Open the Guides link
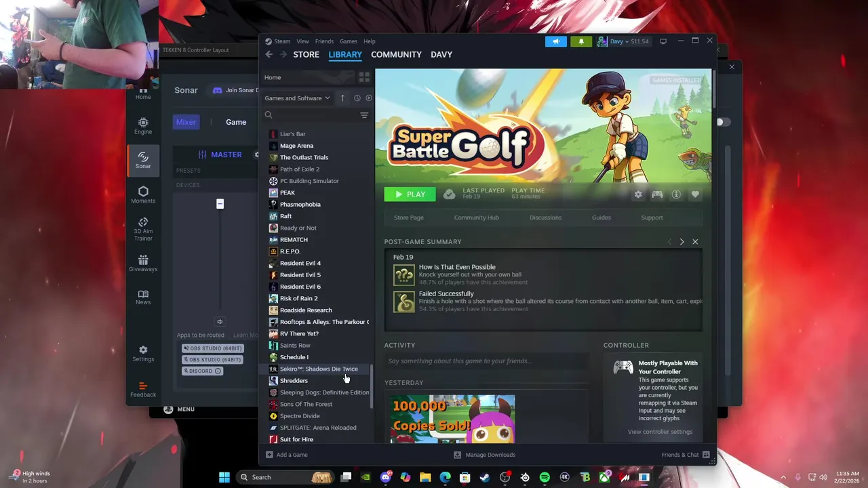The height and width of the screenshot is (488, 868). [601, 218]
